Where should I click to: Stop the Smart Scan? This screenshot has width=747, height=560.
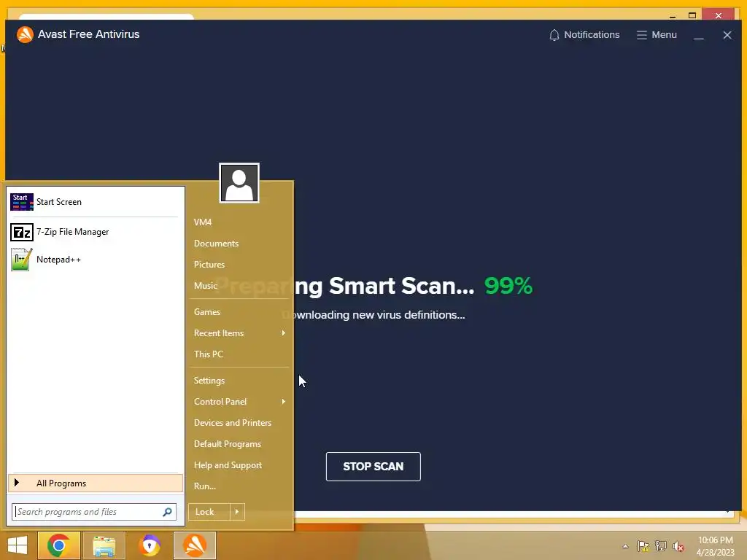coord(373,466)
